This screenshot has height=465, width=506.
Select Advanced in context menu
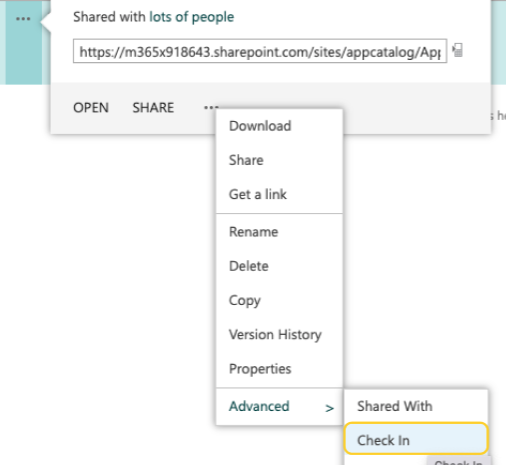tap(259, 406)
